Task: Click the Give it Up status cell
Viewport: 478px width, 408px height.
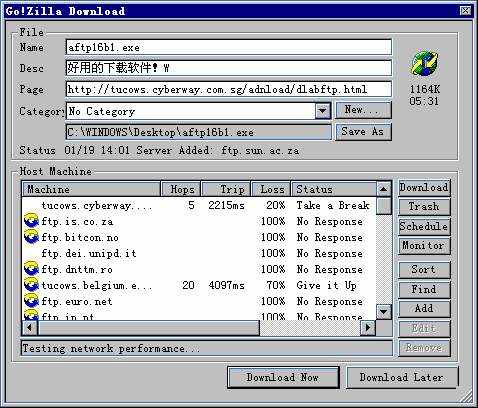Action: click(326, 285)
